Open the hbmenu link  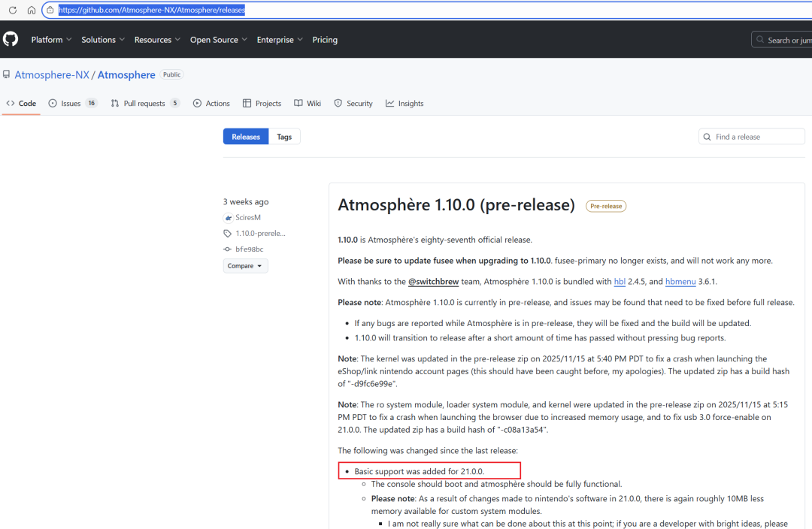[680, 282]
